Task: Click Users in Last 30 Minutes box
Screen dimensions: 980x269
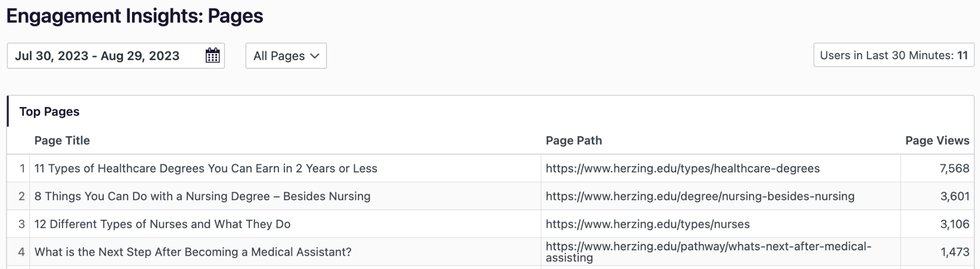Action: pos(893,55)
